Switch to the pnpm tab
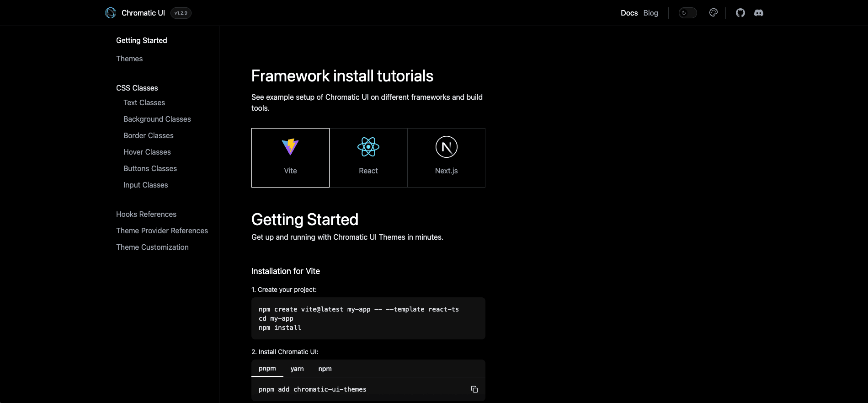The image size is (868, 403). (267, 368)
